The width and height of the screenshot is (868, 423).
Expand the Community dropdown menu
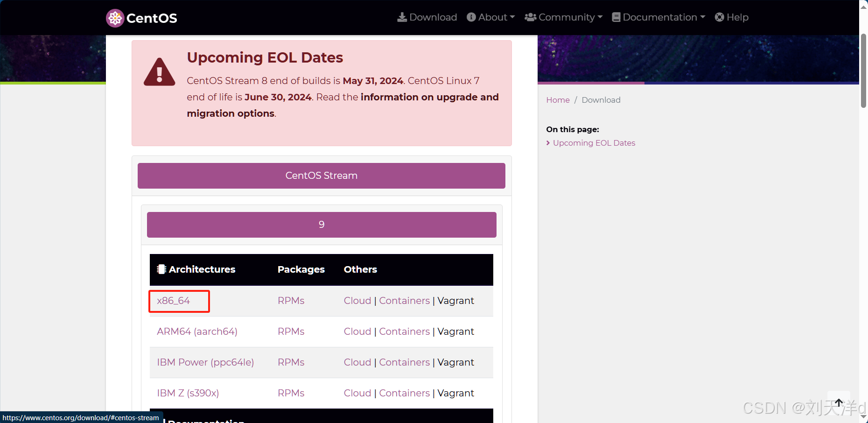pos(563,17)
